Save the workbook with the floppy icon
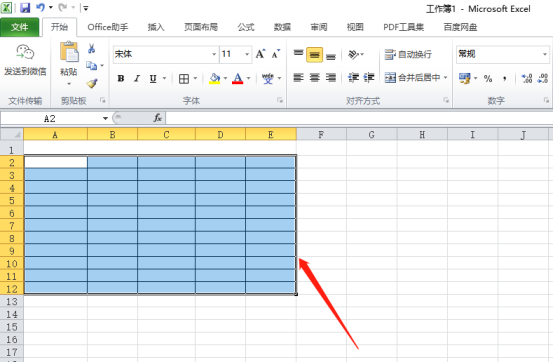The height and width of the screenshot is (362, 554). coord(25,7)
